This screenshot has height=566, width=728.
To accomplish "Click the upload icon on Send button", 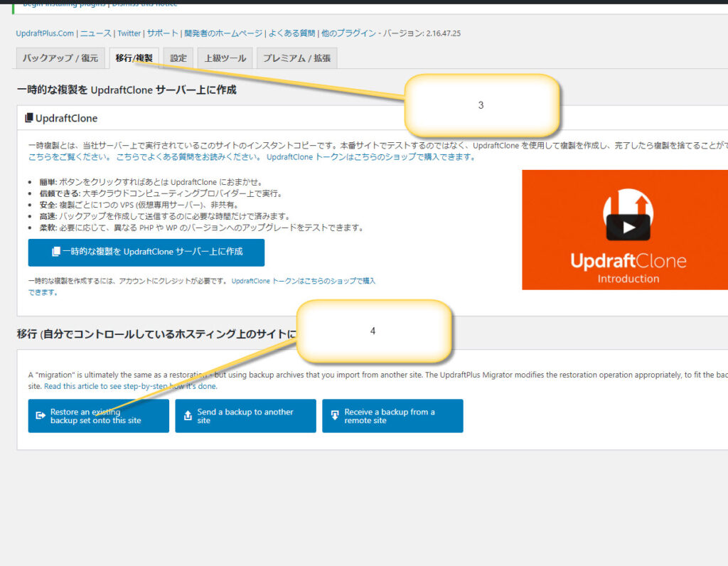I will coord(188,415).
